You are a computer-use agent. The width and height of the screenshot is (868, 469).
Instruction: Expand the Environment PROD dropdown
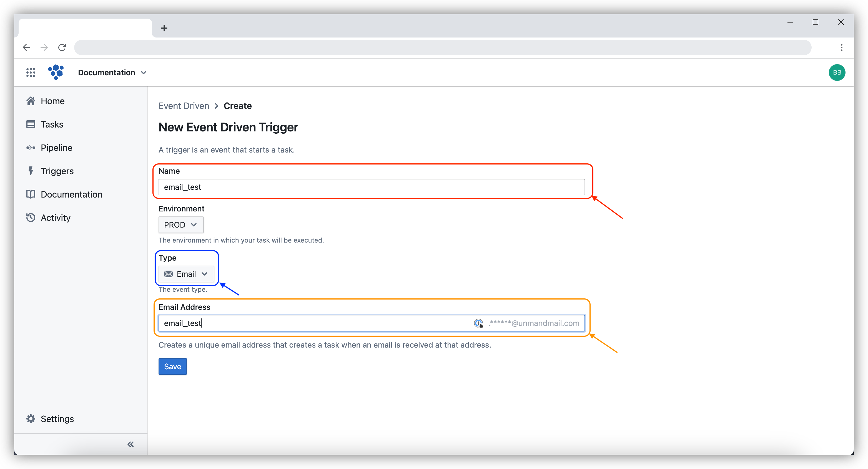click(181, 225)
